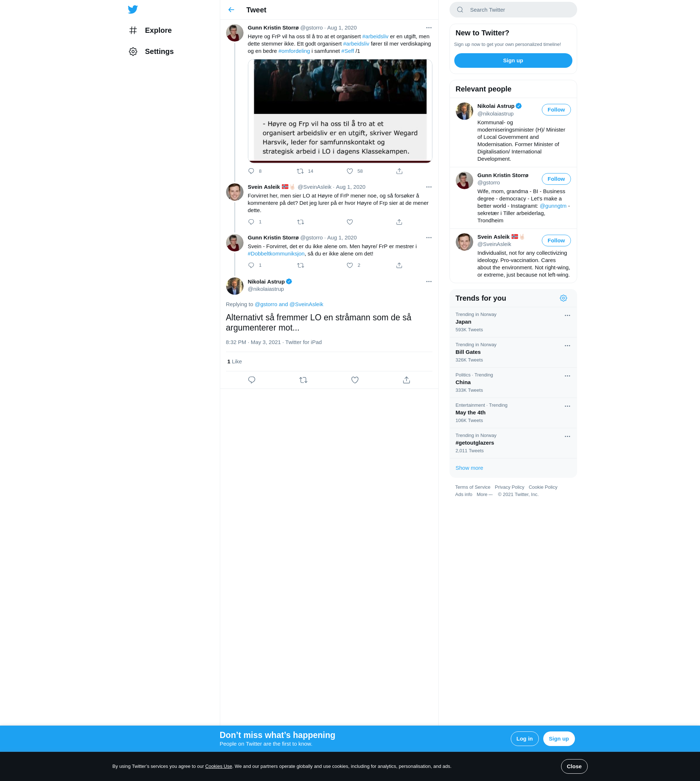Open Ads info footer link

click(463, 495)
